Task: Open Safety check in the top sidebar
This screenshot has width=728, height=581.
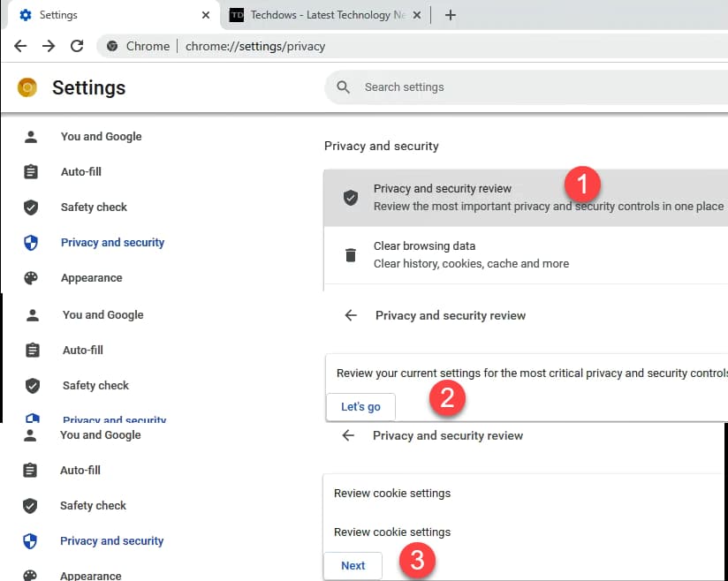Action: tap(94, 207)
